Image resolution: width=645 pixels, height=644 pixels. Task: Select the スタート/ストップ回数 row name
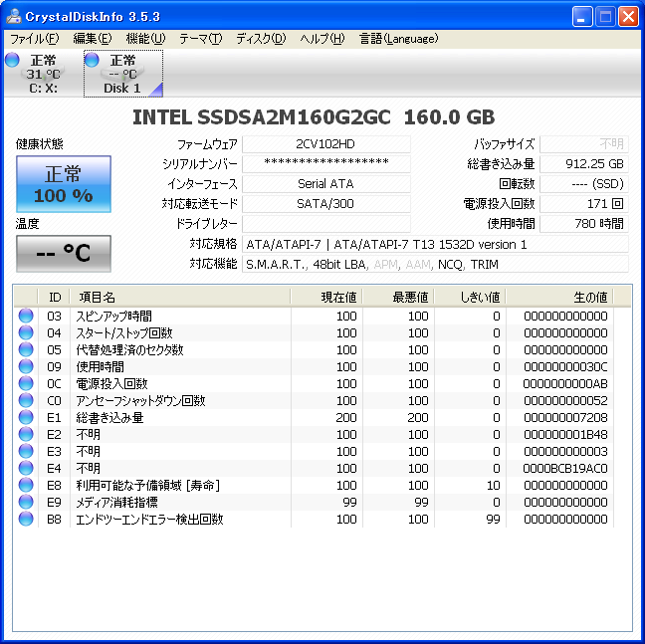(124, 332)
